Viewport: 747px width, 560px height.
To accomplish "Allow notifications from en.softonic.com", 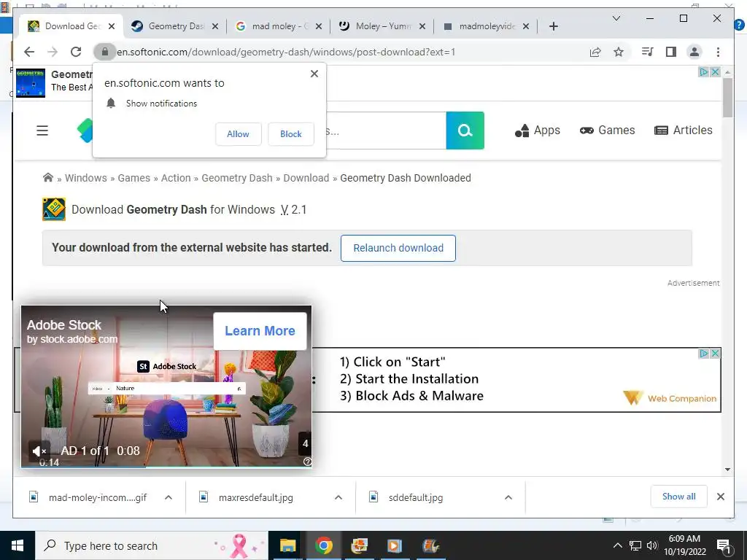I will [x=239, y=134].
